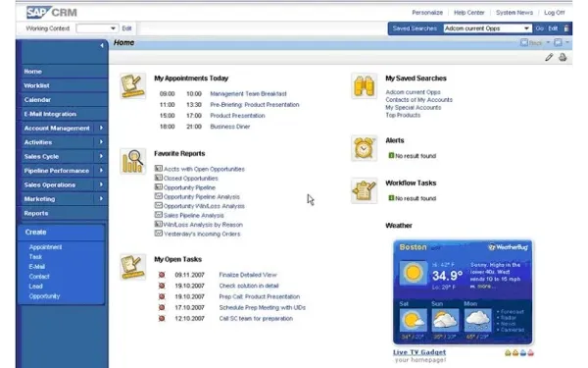This screenshot has height=368, width=588.
Task: Create a new Opportunity
Action: pyautogui.click(x=44, y=296)
